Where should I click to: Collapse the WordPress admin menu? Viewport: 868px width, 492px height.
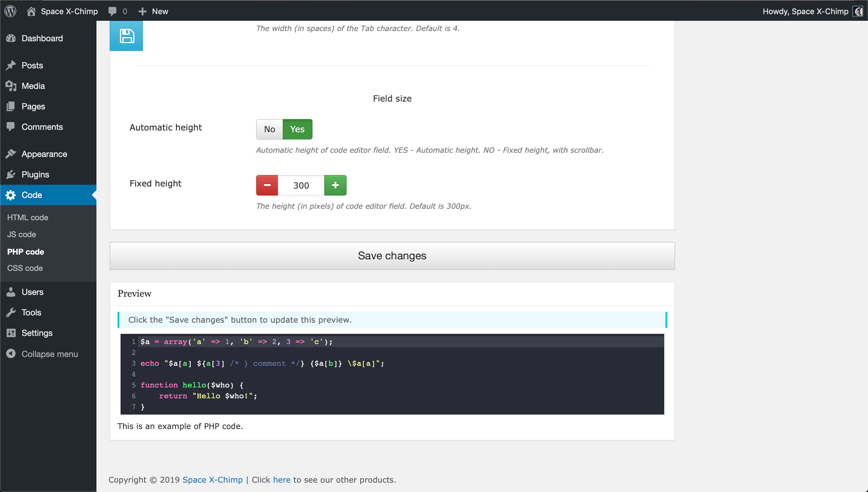[x=49, y=354]
